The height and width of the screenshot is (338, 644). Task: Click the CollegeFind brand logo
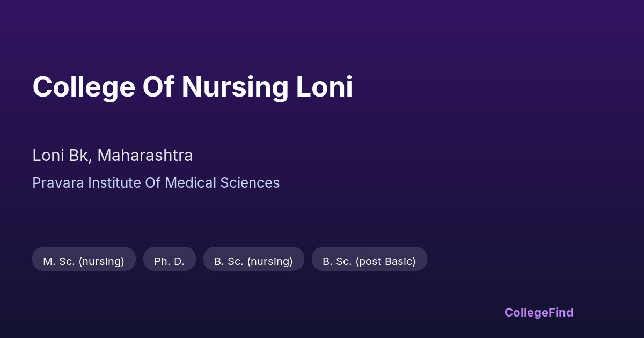[538, 312]
